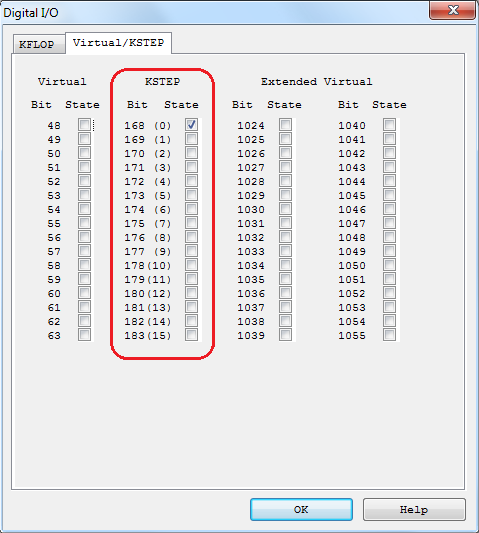479x533 pixels.
Task: Enable Virtual bit 52 checkbox
Action: click(x=84, y=181)
